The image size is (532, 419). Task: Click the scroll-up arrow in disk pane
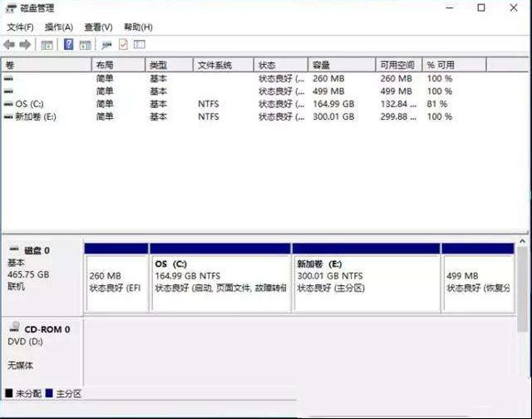tap(523, 241)
